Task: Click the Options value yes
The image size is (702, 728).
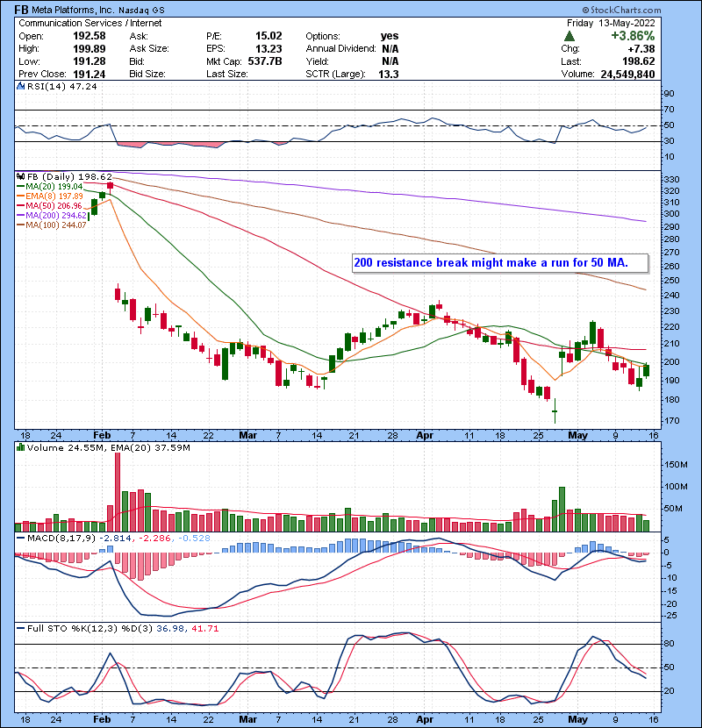Action: coord(390,36)
